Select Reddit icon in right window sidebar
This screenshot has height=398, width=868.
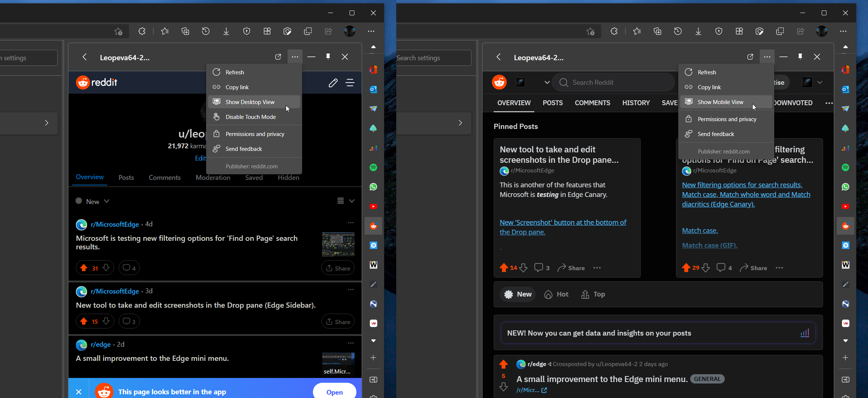coord(845,226)
